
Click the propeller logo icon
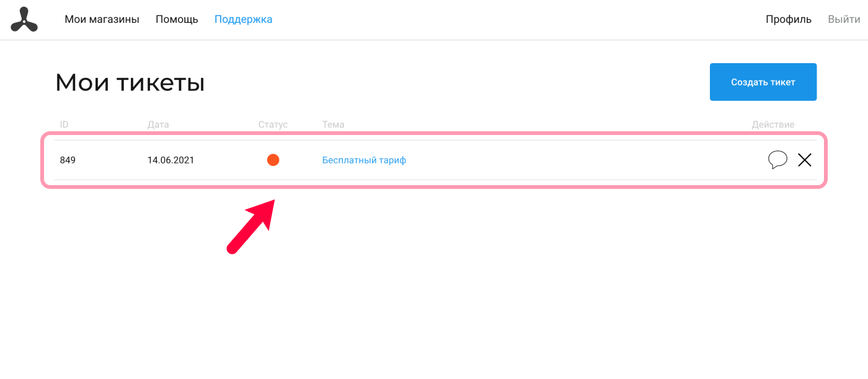click(24, 19)
